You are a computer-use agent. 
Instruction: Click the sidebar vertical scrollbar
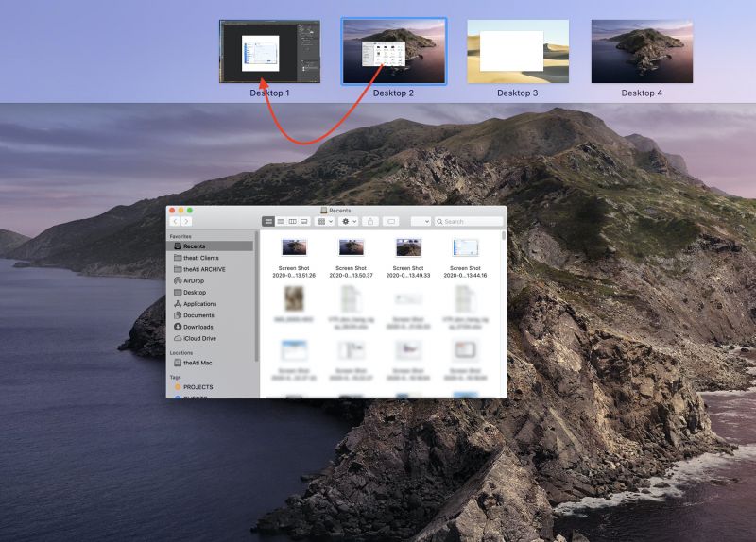[x=256, y=296]
